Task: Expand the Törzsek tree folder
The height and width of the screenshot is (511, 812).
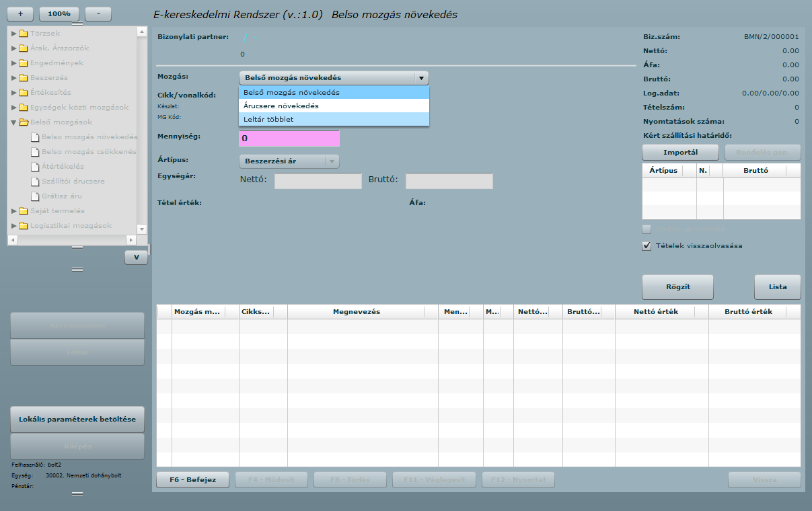Action: (x=14, y=33)
